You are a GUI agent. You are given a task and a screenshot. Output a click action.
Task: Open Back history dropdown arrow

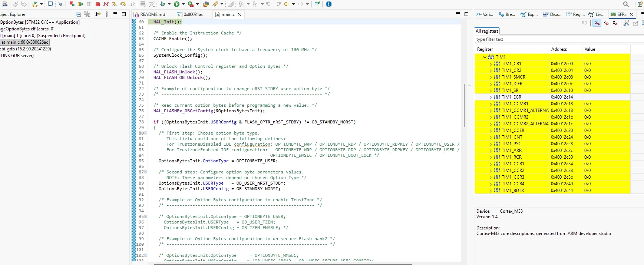[293, 4]
